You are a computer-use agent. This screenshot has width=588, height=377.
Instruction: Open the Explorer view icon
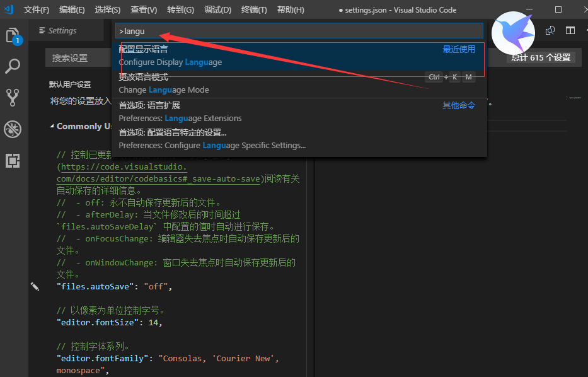click(13, 36)
